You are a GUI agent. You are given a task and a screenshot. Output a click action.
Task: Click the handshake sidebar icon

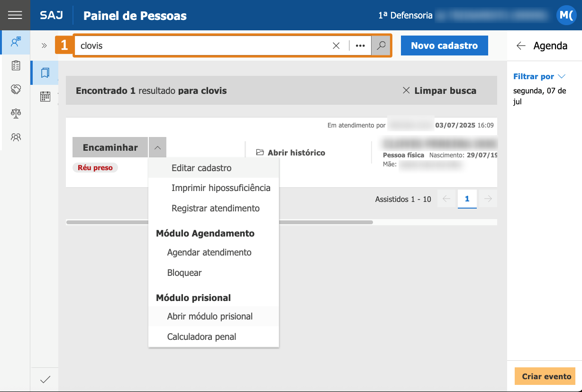click(x=16, y=89)
